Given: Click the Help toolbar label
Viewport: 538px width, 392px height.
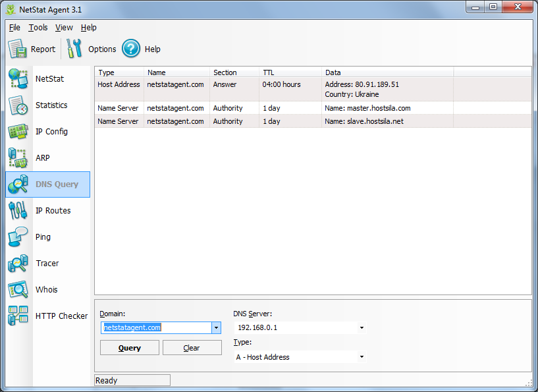Looking at the screenshot, I should 152,49.
